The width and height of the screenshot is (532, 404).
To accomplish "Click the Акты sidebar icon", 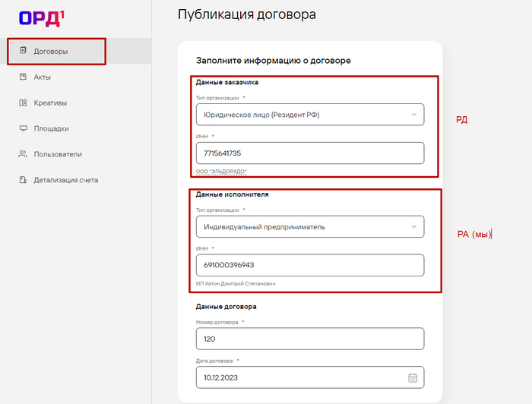I will tap(23, 77).
